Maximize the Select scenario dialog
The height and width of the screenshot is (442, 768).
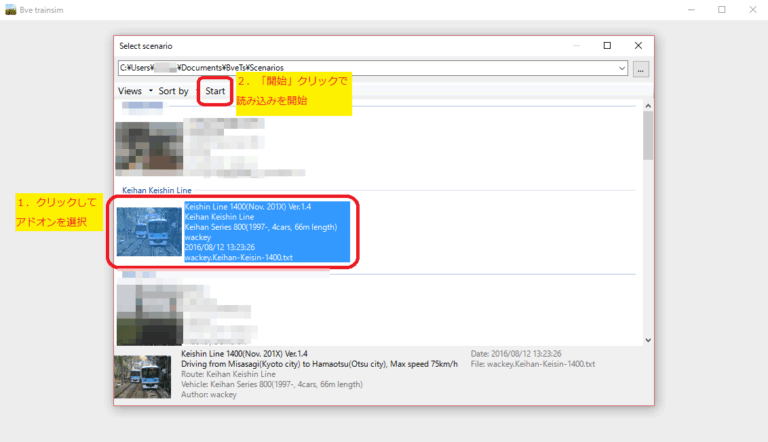[607, 46]
